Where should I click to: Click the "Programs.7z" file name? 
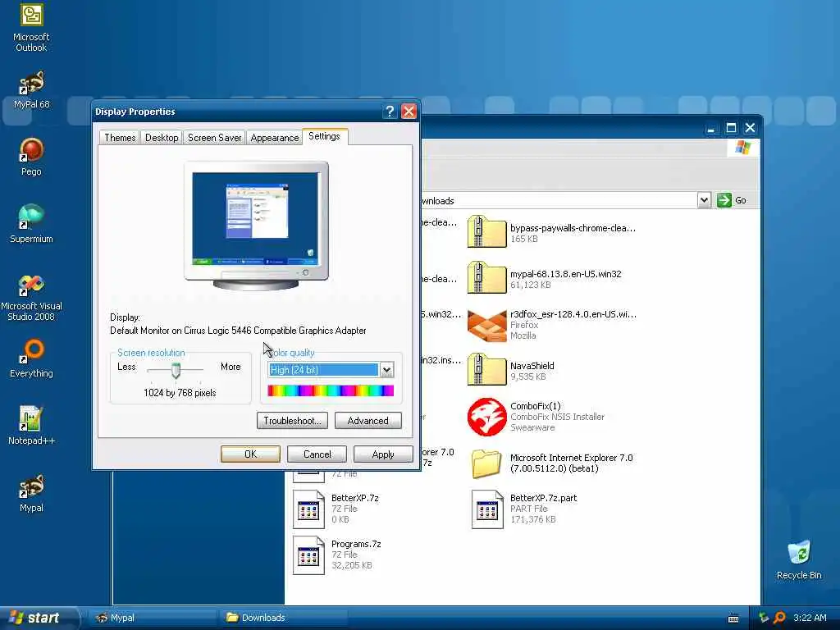coord(356,545)
